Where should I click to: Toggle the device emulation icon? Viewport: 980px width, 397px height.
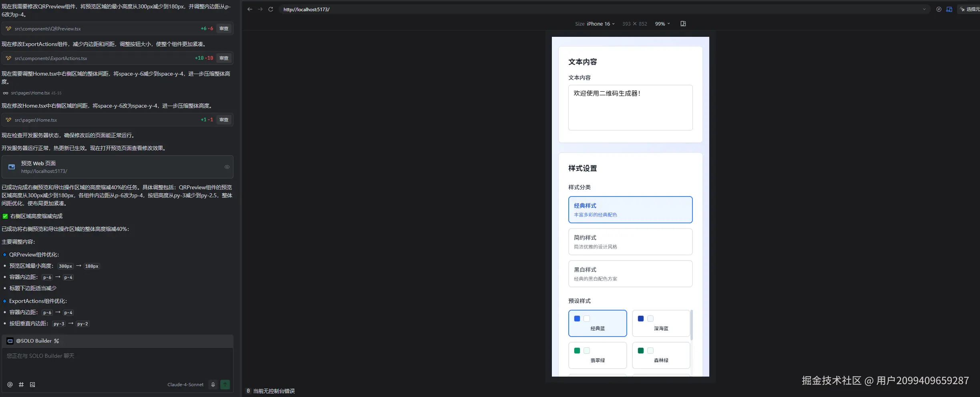point(949,9)
